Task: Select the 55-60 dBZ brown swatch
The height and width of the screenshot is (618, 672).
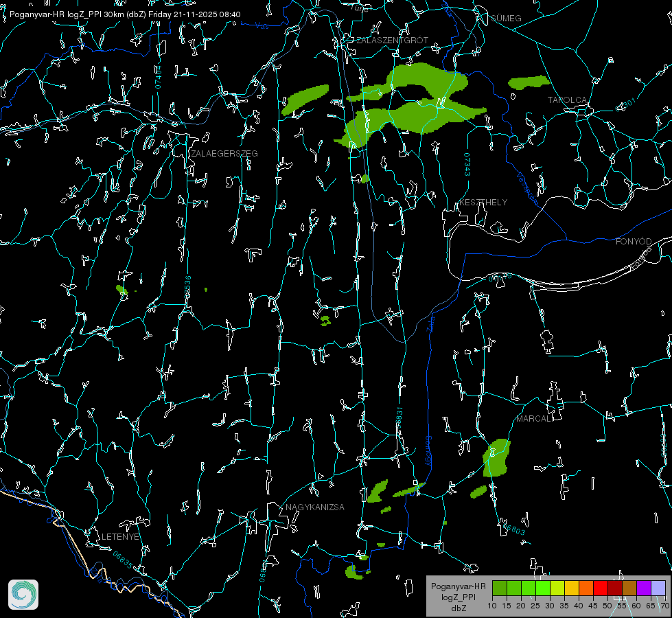Action: point(629,588)
